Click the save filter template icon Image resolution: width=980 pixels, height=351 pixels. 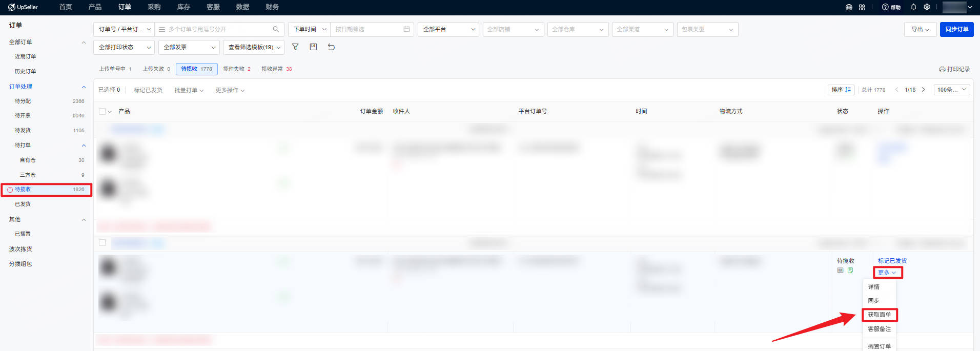tap(313, 47)
